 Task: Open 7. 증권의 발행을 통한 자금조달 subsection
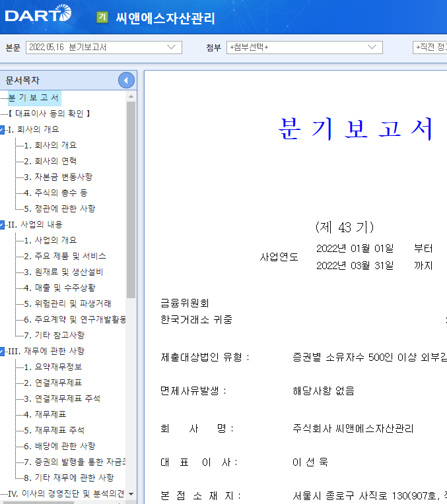pyautogui.click(x=75, y=462)
